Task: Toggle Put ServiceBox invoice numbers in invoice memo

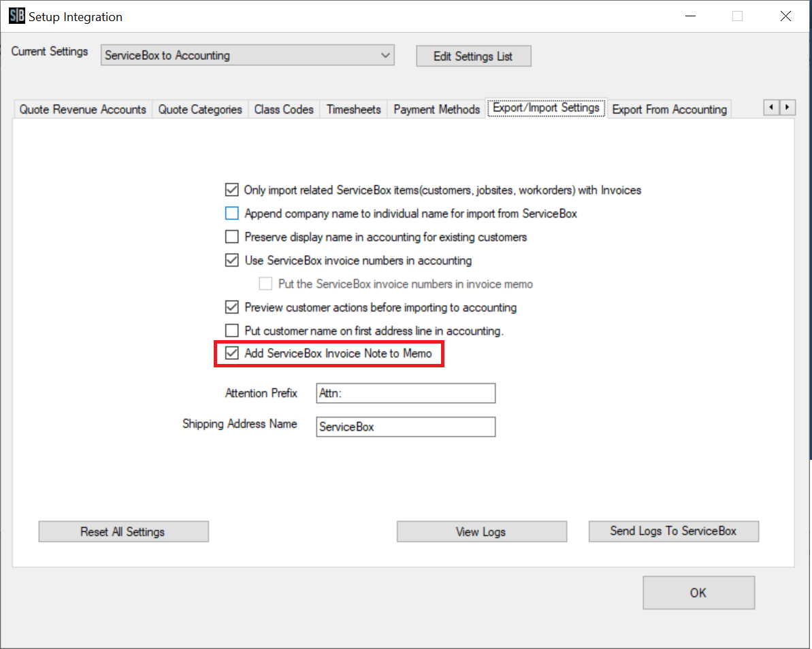Action: point(265,284)
